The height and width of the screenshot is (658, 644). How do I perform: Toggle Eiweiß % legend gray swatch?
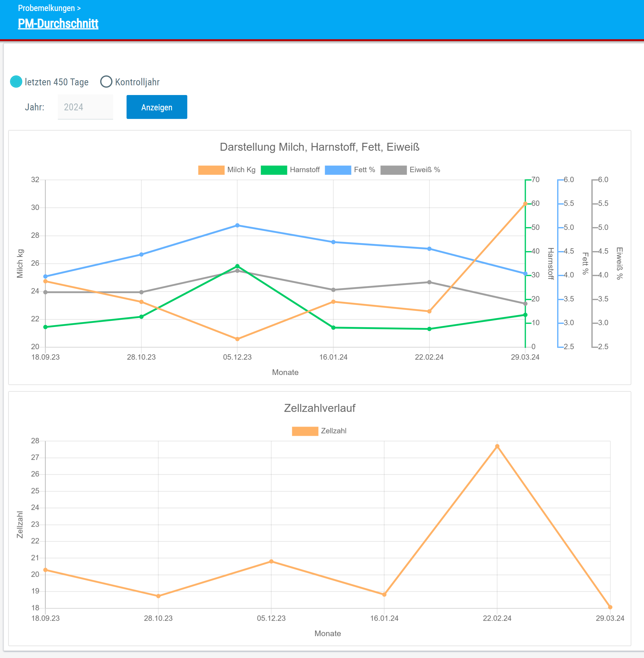[393, 170]
